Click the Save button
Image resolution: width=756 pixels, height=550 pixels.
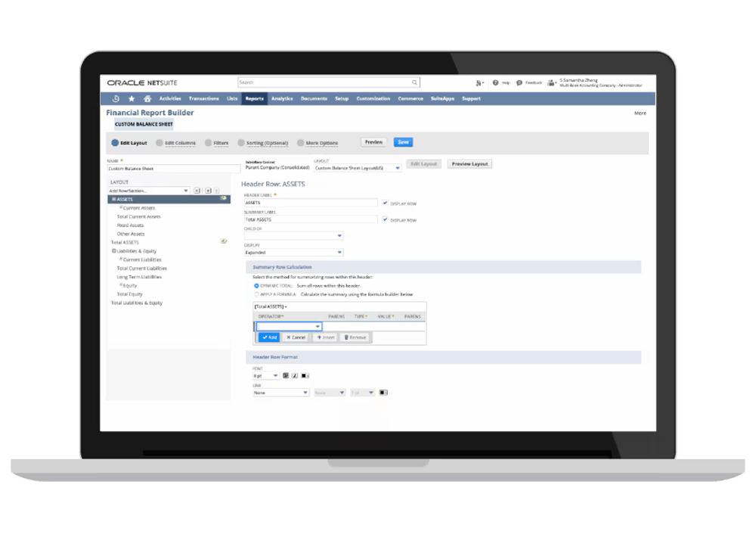coord(402,142)
